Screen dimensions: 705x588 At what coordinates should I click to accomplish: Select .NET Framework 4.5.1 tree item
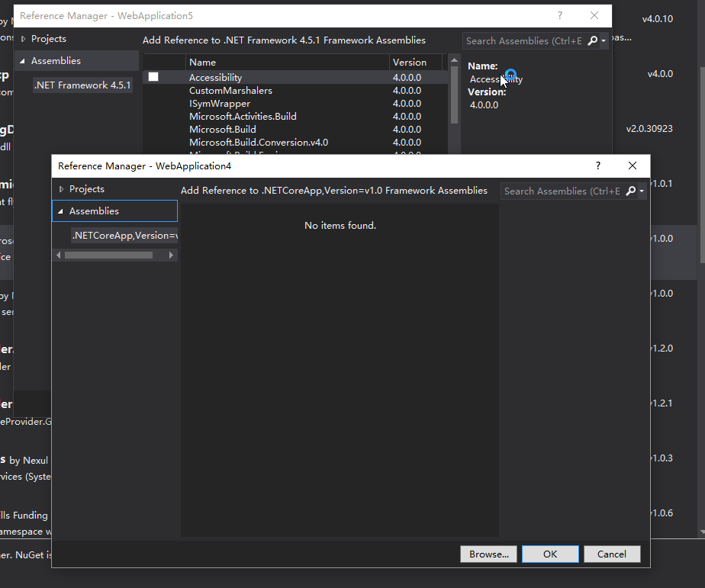coord(82,85)
